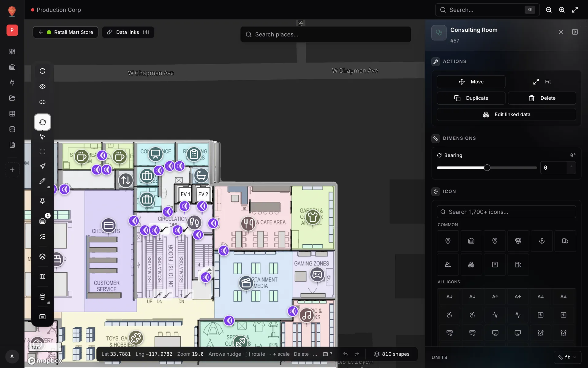
Task: Click the 810 shapes counter
Action: (x=392, y=354)
